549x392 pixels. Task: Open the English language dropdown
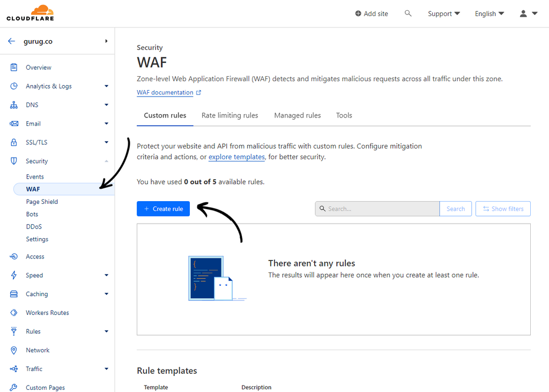489,13
